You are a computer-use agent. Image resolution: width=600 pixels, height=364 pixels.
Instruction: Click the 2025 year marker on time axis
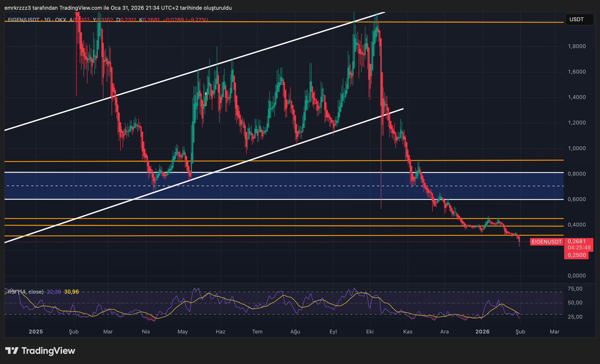36,331
